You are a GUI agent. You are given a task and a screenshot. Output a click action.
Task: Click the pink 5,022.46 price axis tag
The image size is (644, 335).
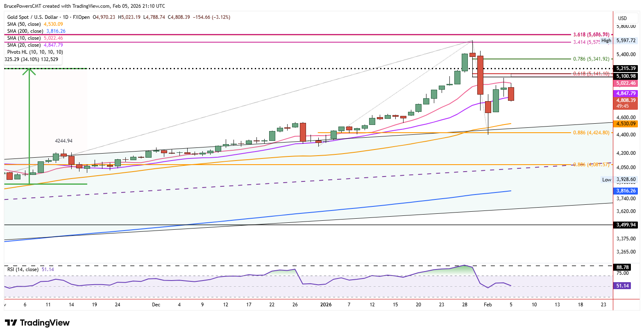pyautogui.click(x=626, y=83)
